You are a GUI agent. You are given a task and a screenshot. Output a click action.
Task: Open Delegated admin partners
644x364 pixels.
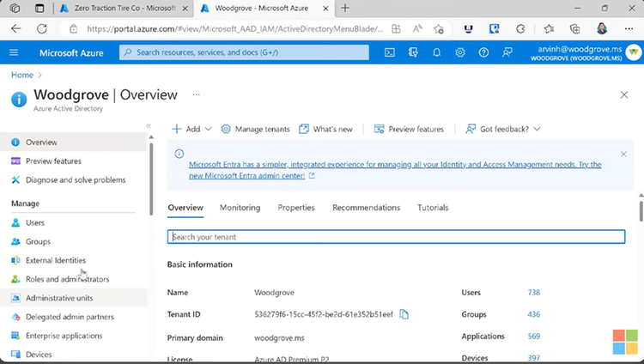click(x=74, y=317)
